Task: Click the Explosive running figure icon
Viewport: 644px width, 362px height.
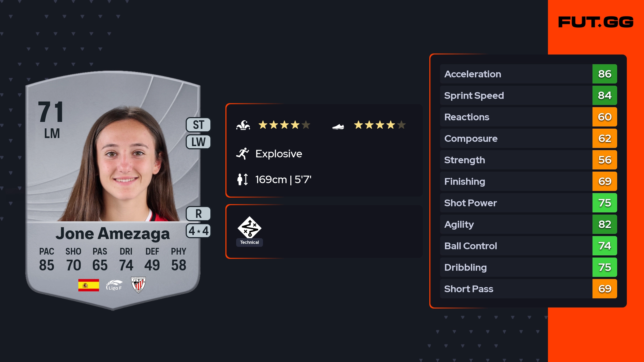Action: click(243, 154)
